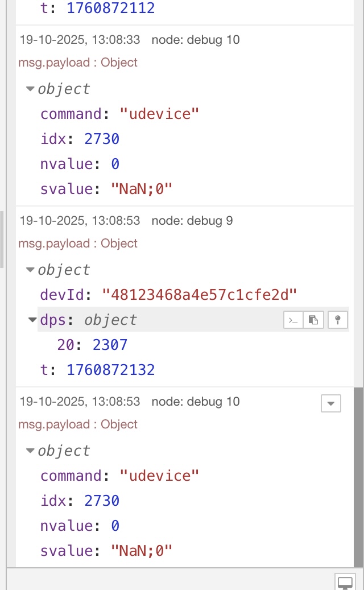Open the dropdown on the last debug 10 message
364x590 pixels.
point(331,403)
